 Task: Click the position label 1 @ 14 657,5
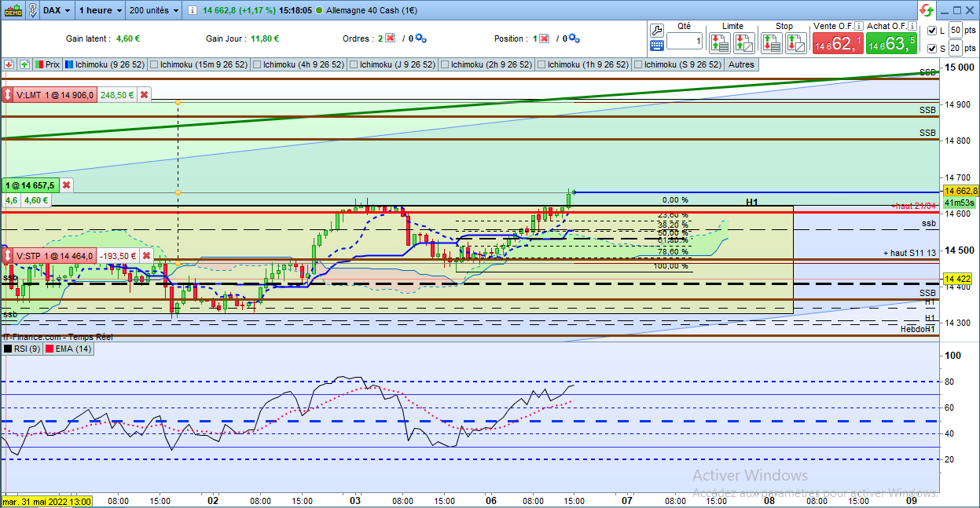[30, 185]
